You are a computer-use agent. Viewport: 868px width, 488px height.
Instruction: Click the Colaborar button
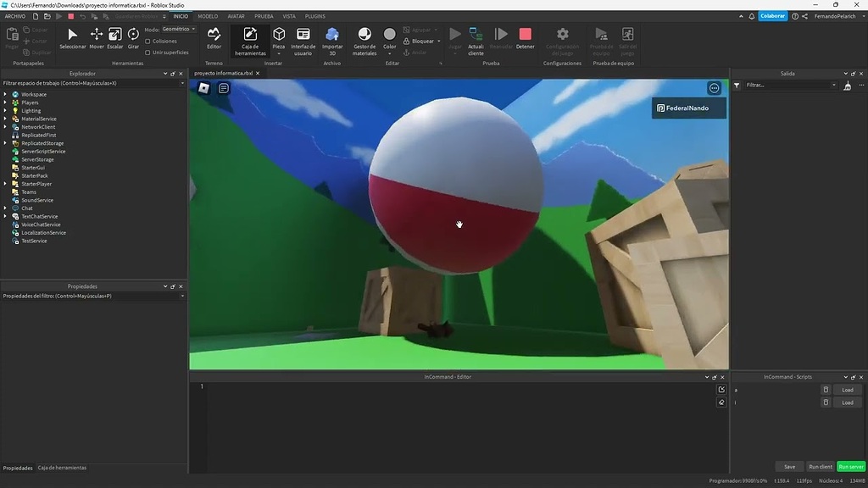[x=772, y=16]
